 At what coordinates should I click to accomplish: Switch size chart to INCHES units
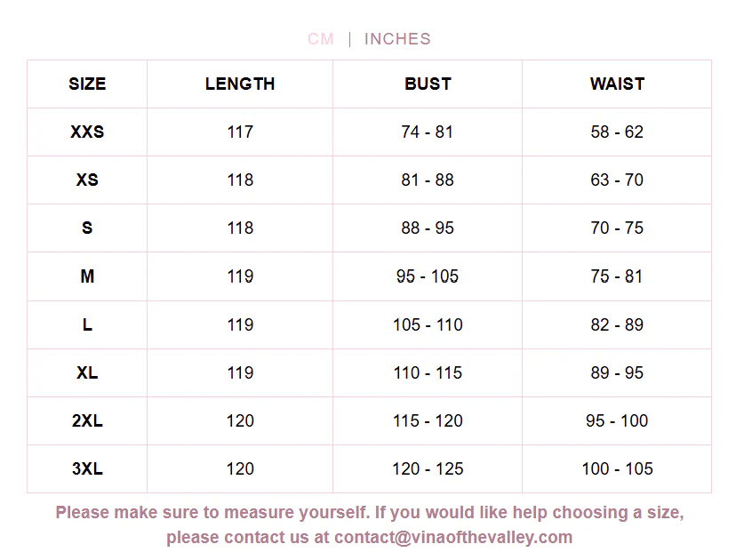(397, 39)
